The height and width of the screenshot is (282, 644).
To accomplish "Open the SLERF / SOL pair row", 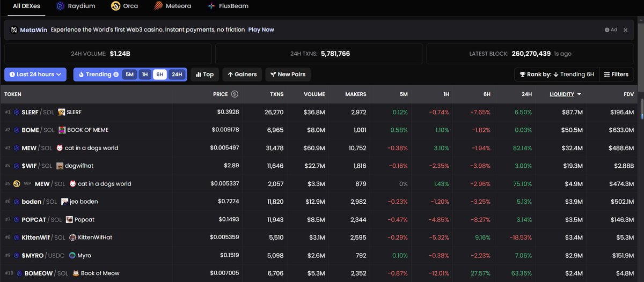I will point(320,112).
